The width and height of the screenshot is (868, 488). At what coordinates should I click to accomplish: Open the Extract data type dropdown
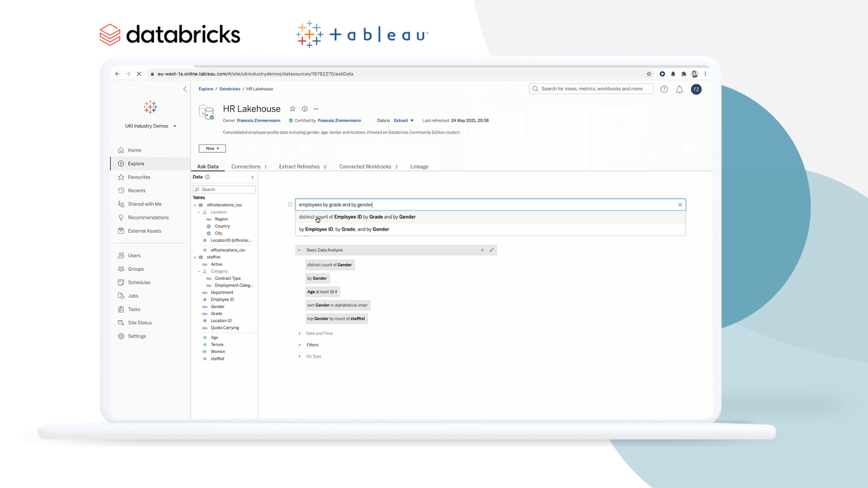(404, 121)
